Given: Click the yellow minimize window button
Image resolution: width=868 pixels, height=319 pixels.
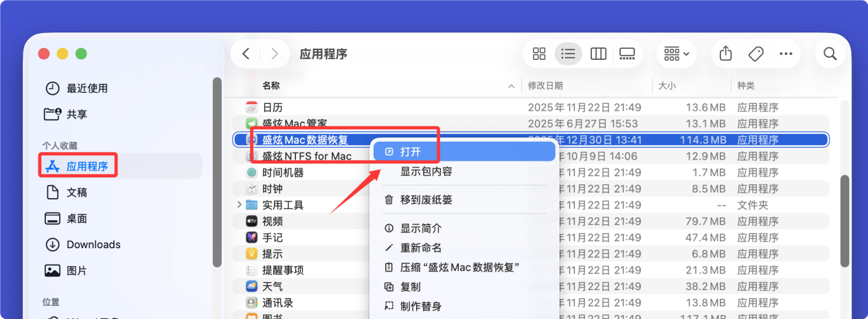Looking at the screenshot, I should (62, 53).
